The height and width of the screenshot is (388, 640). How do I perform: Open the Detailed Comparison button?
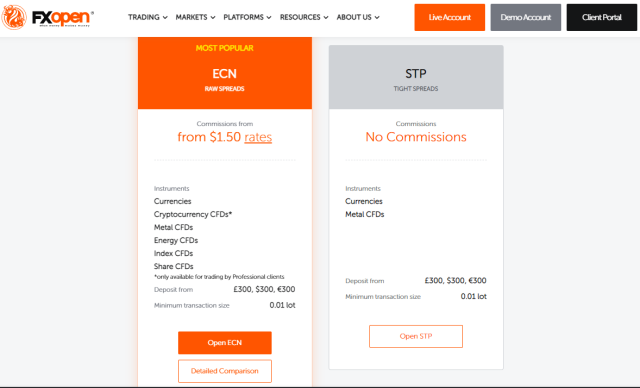click(224, 371)
